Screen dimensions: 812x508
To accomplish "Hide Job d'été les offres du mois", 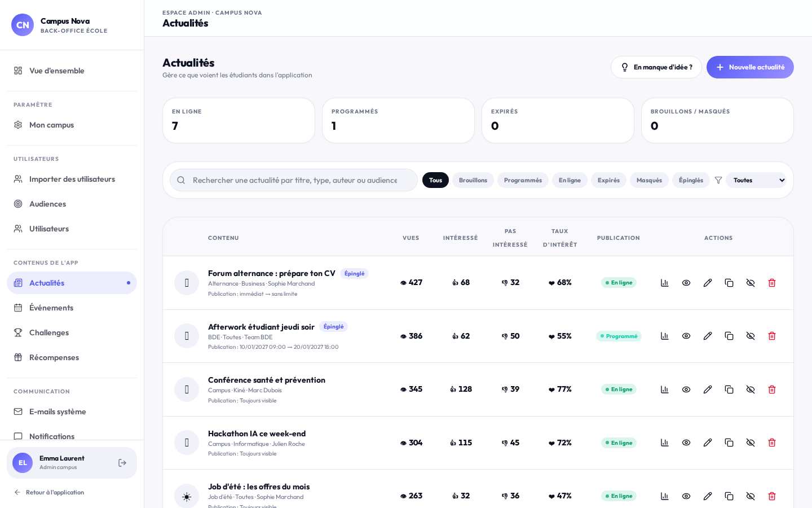I will pos(751,496).
